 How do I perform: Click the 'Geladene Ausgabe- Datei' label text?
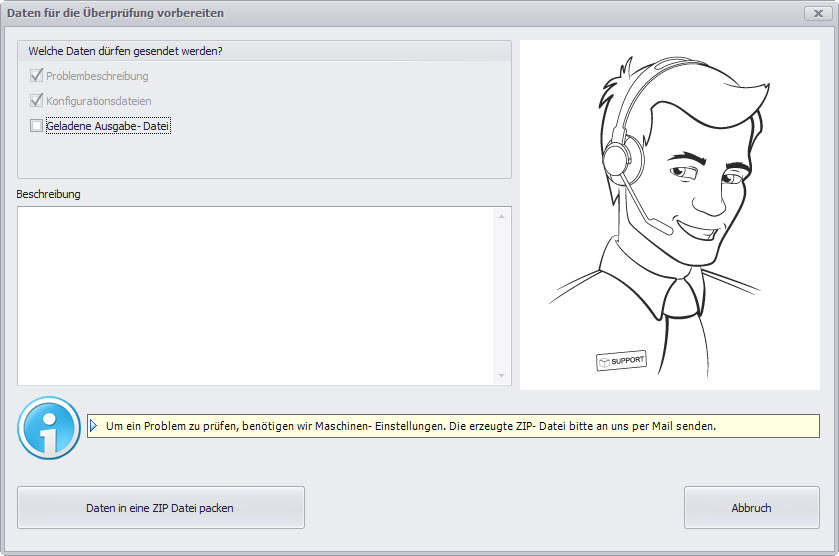tap(109, 126)
